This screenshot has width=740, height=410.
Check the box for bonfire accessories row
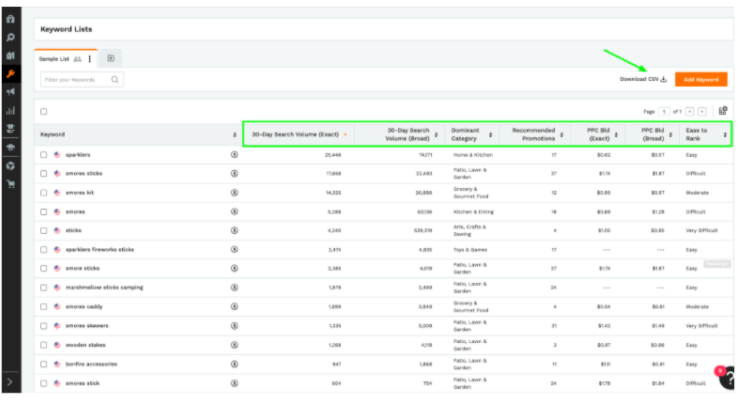pos(43,364)
